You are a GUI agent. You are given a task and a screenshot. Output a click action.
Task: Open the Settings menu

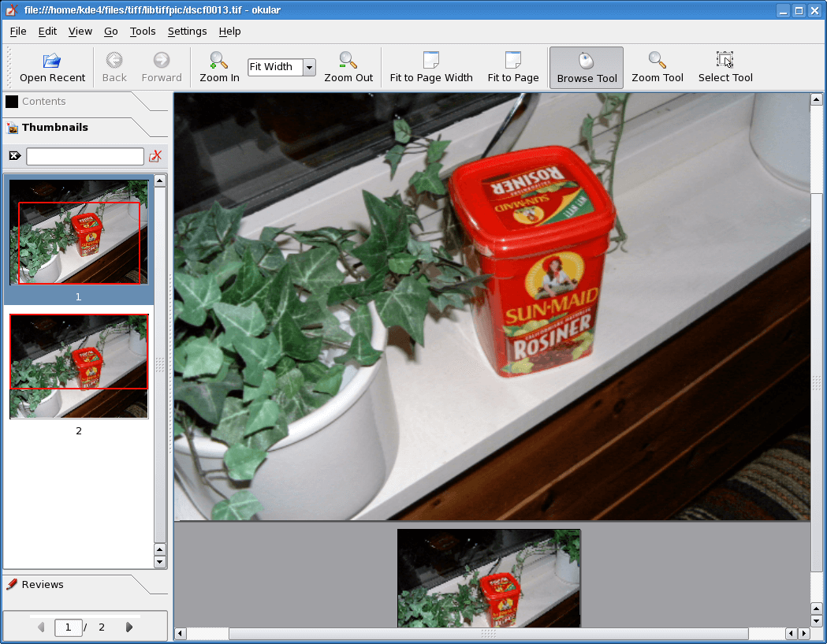click(187, 32)
